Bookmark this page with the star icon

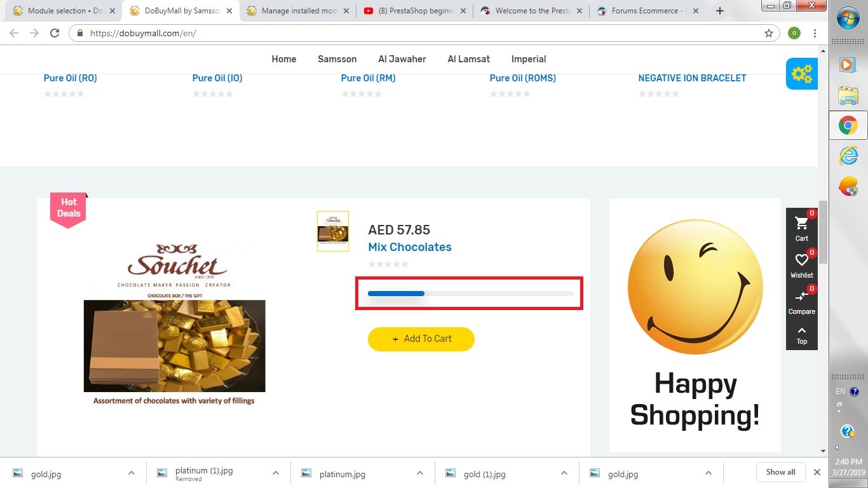point(768,33)
